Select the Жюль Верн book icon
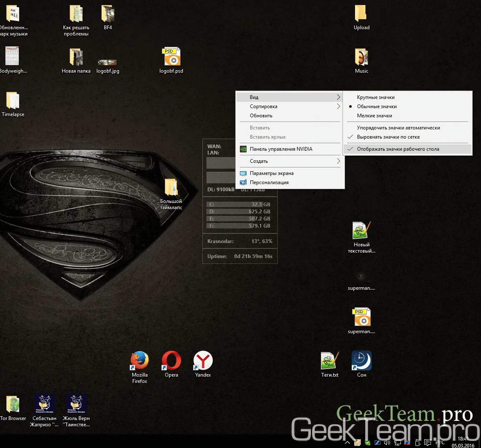The width and height of the screenshot is (481, 448). [76, 411]
